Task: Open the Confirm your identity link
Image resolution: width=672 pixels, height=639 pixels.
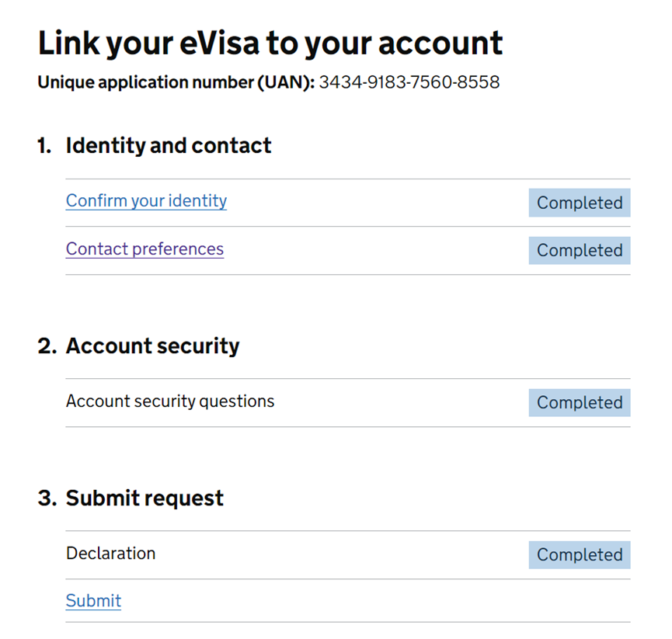Action: tap(146, 201)
